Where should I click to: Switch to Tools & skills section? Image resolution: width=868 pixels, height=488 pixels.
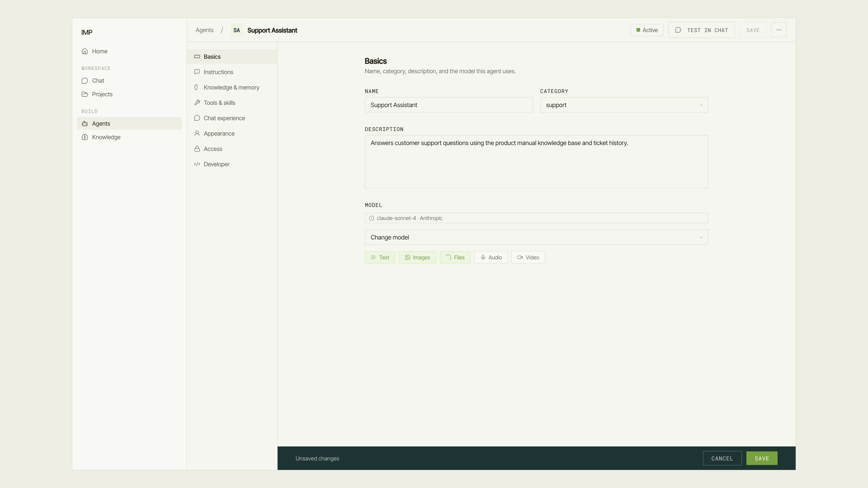pyautogui.click(x=232, y=103)
